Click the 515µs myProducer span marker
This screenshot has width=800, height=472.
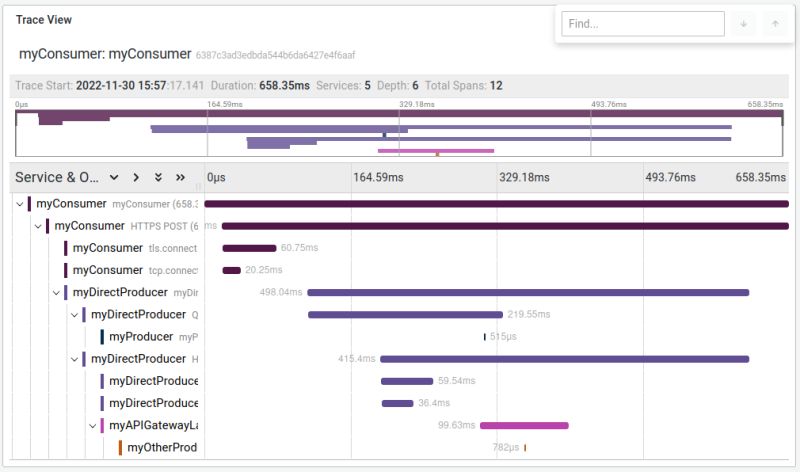tap(484, 337)
